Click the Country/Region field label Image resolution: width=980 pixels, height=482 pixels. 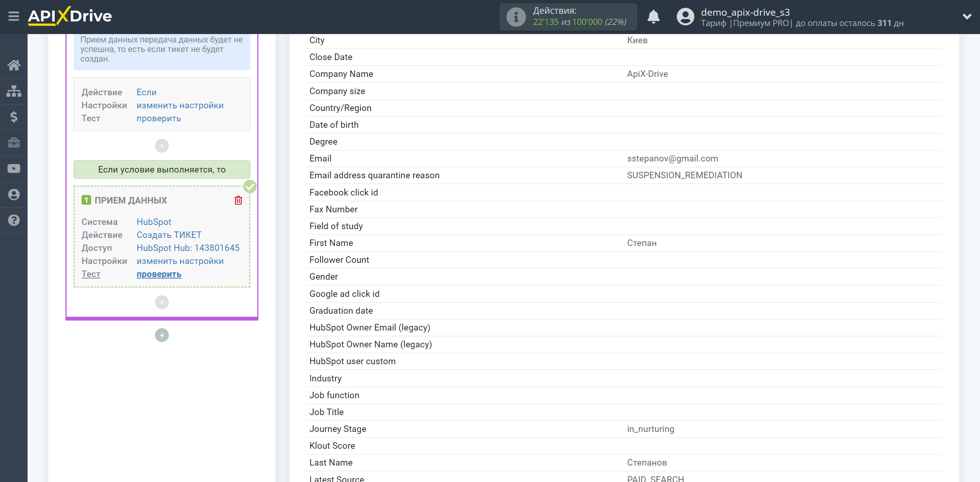coord(340,108)
